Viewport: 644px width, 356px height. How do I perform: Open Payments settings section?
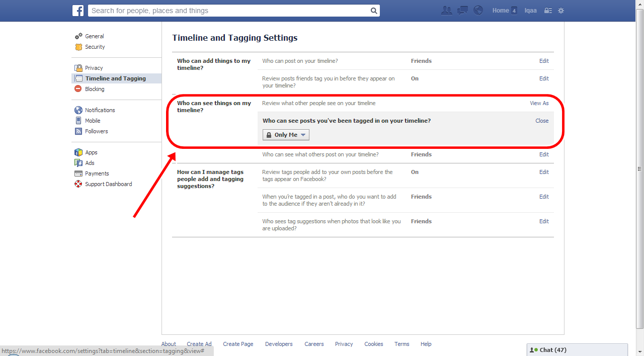[x=97, y=173]
